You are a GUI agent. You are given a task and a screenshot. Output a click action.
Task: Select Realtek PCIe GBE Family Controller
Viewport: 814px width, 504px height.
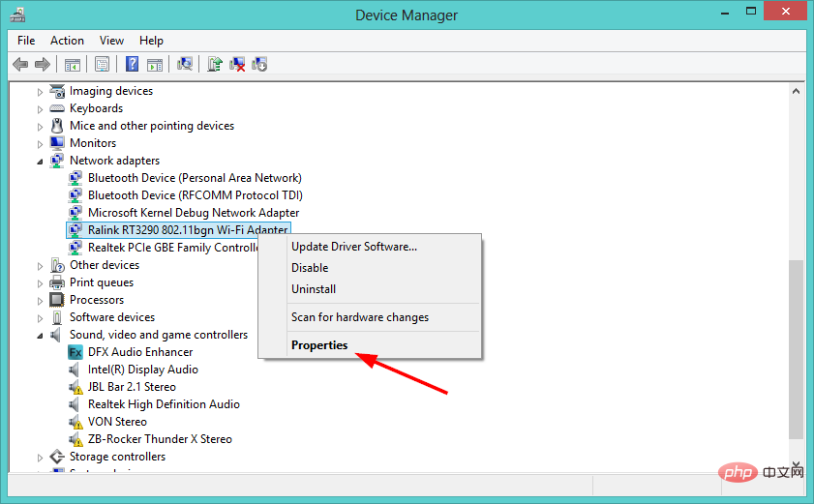[x=173, y=248]
